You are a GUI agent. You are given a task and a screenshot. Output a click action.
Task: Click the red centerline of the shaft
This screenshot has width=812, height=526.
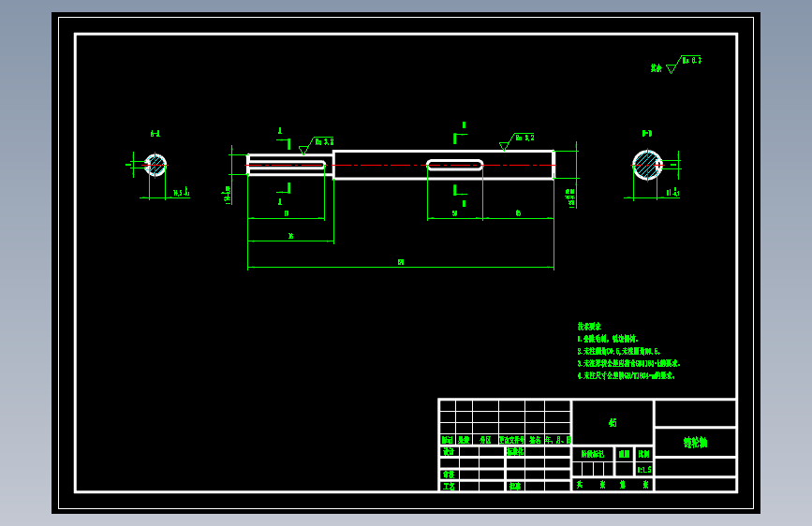tap(400, 165)
